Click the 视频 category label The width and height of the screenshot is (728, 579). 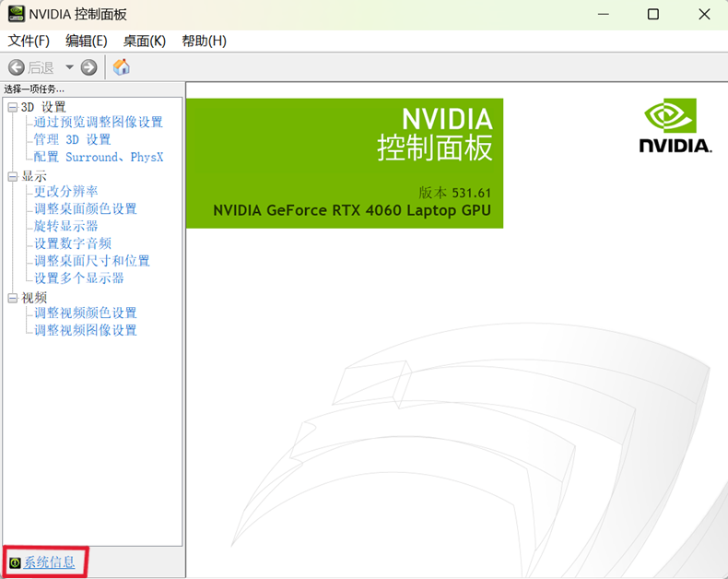tap(34, 298)
